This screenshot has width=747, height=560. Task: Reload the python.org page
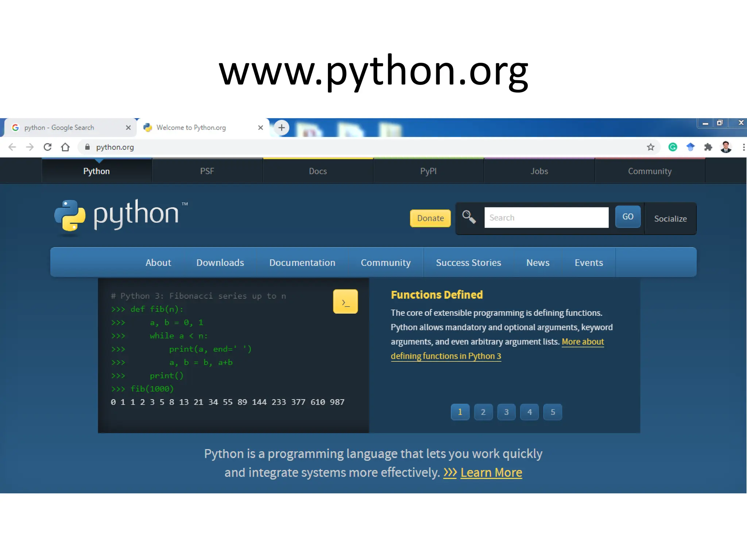tap(47, 147)
